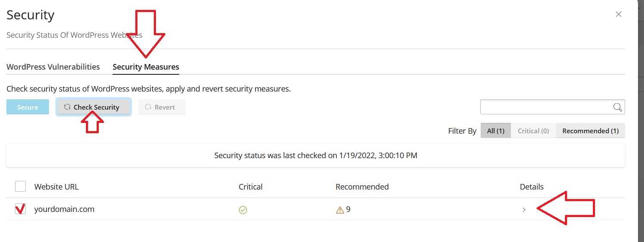
Task: Filter the list by All (1)
Action: pos(496,131)
